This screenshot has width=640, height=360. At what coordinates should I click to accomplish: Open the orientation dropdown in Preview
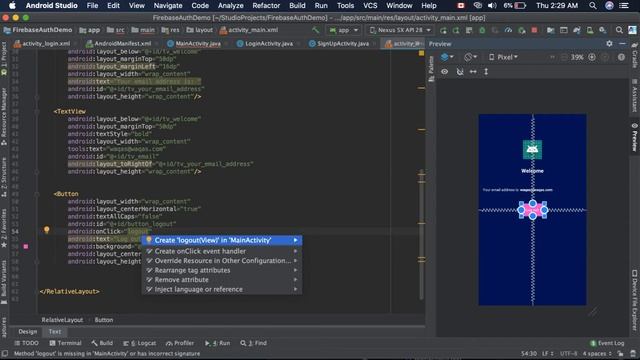471,57
